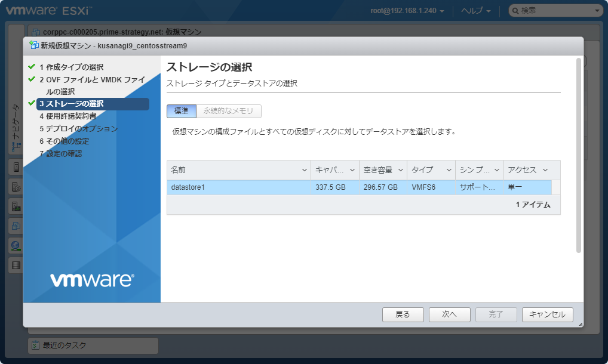
Task: Click the 次へ next button
Action: (449, 314)
